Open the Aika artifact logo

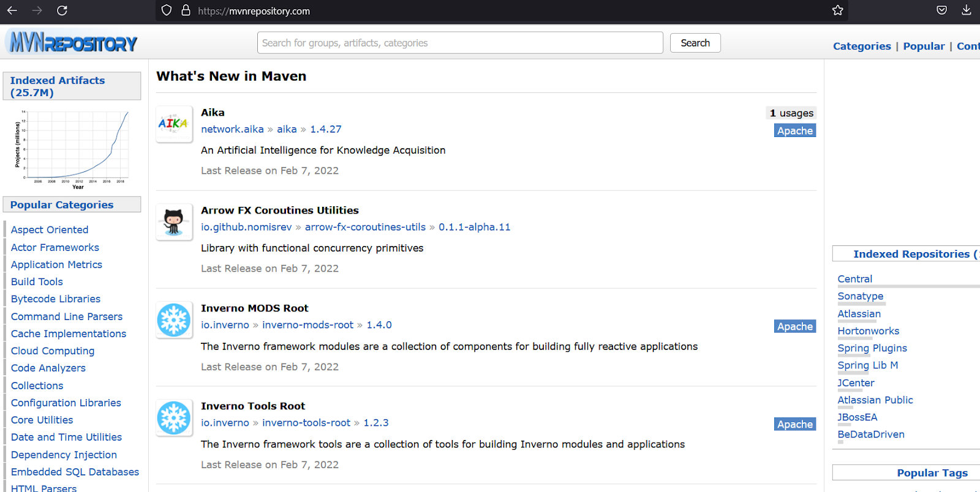174,124
